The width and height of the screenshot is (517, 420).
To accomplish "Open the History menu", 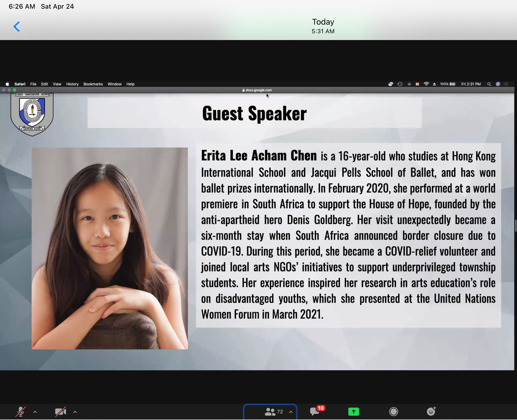I will [72, 84].
